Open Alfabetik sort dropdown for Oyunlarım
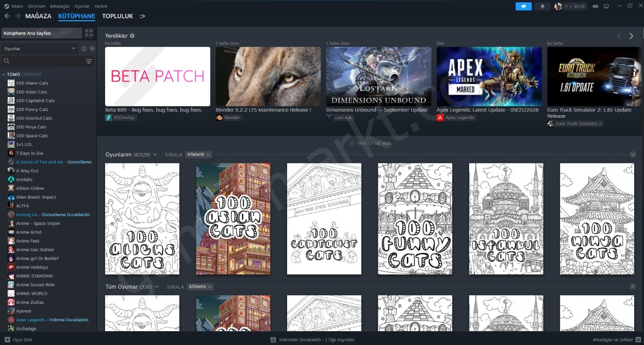This screenshot has height=345, width=644. point(199,154)
